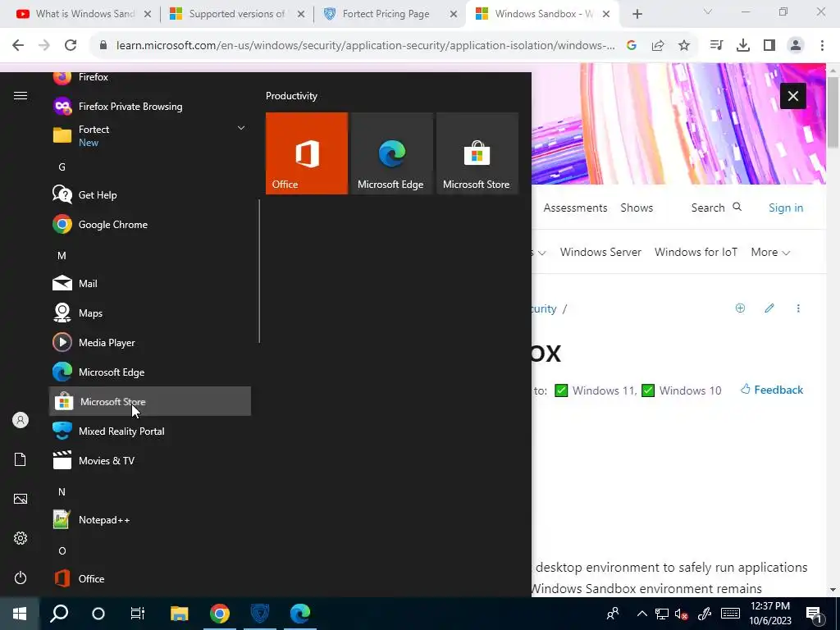Open Cortana circle on the taskbar
The image size is (840, 630).
point(98,614)
